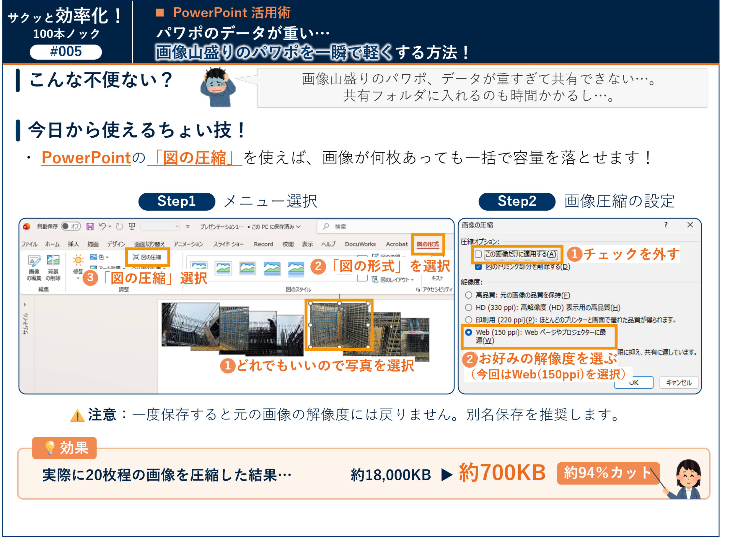
Task: Select 高品質 original quality radio button
Action: coord(468,295)
